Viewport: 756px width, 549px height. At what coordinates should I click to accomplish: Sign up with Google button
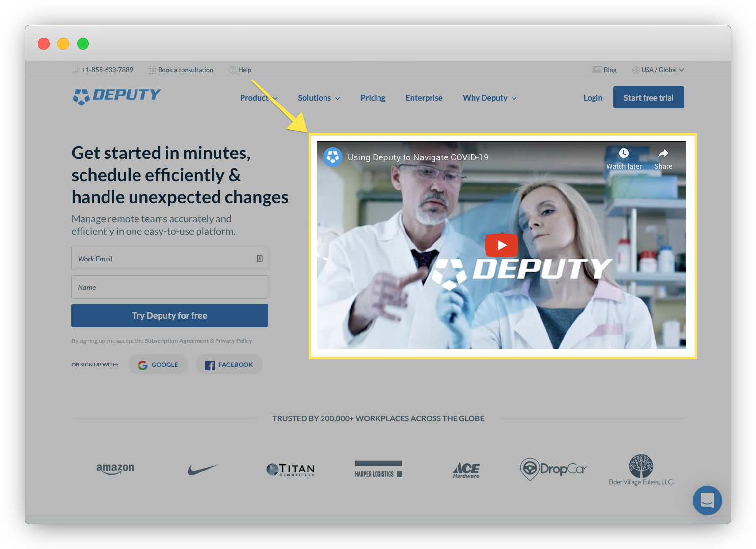pyautogui.click(x=158, y=365)
